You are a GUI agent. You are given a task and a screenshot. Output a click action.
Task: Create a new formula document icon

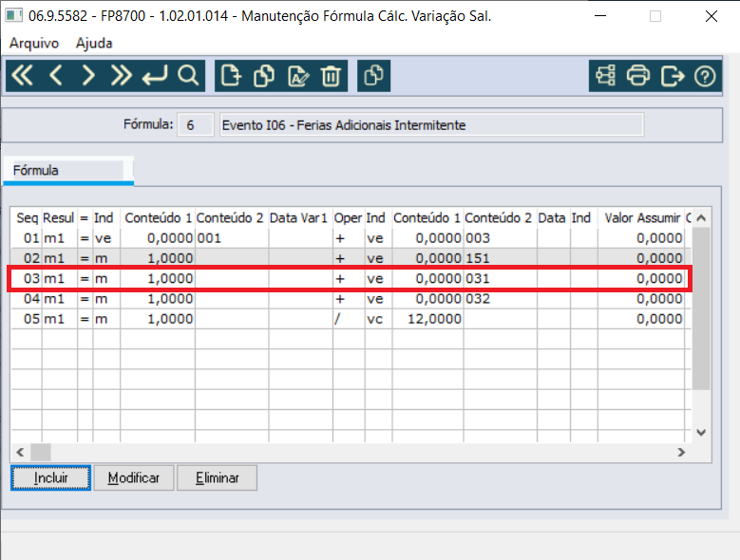(x=231, y=75)
